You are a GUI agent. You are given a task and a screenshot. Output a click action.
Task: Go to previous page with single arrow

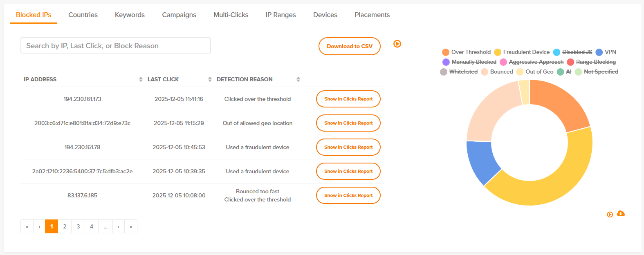click(39, 226)
